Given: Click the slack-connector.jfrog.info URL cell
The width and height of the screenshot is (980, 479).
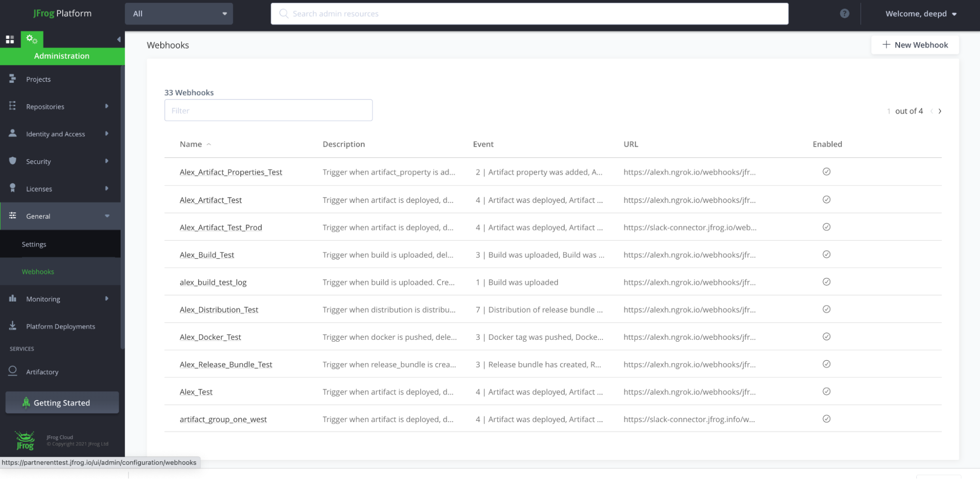Looking at the screenshot, I should [x=689, y=419].
